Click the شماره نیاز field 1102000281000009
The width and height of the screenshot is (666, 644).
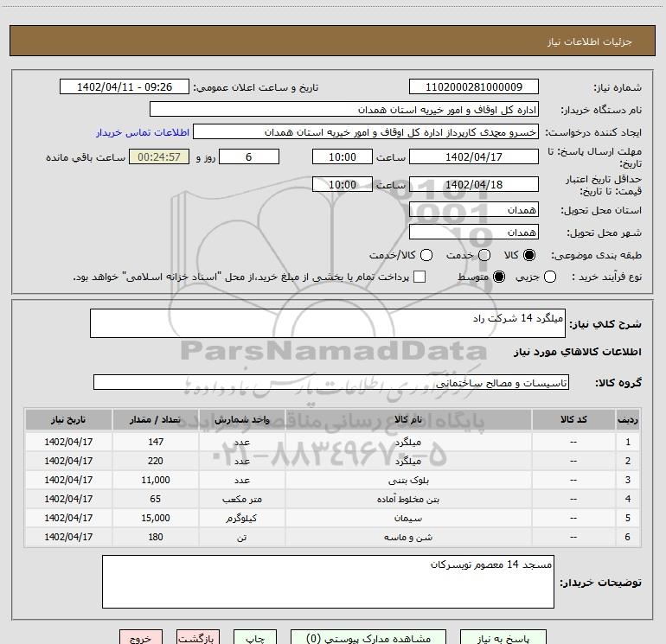(x=474, y=87)
